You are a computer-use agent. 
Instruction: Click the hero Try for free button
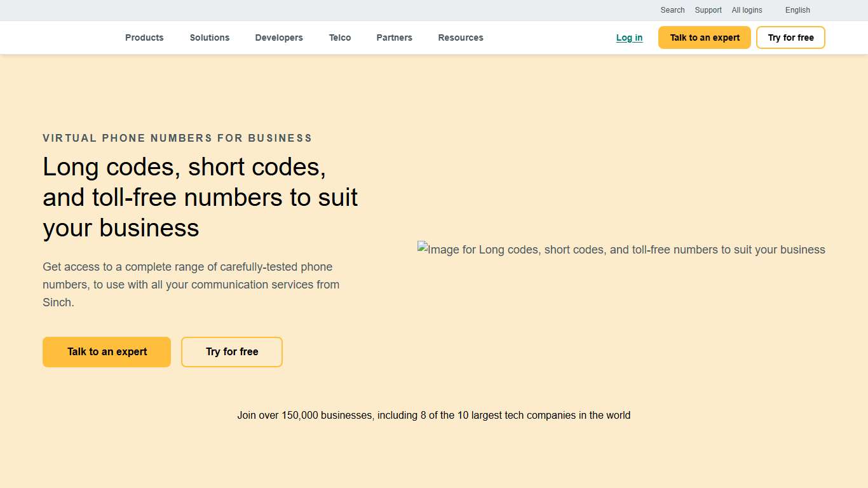(x=232, y=352)
